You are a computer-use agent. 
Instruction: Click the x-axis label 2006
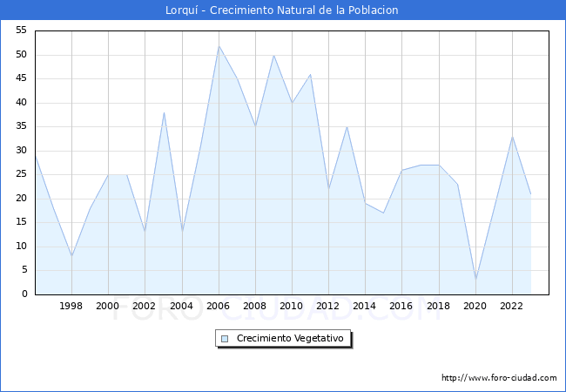(x=218, y=306)
